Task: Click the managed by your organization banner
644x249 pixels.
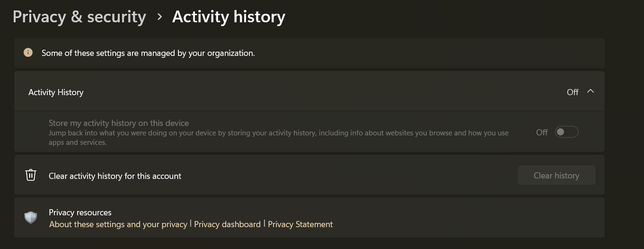Action: click(x=309, y=53)
